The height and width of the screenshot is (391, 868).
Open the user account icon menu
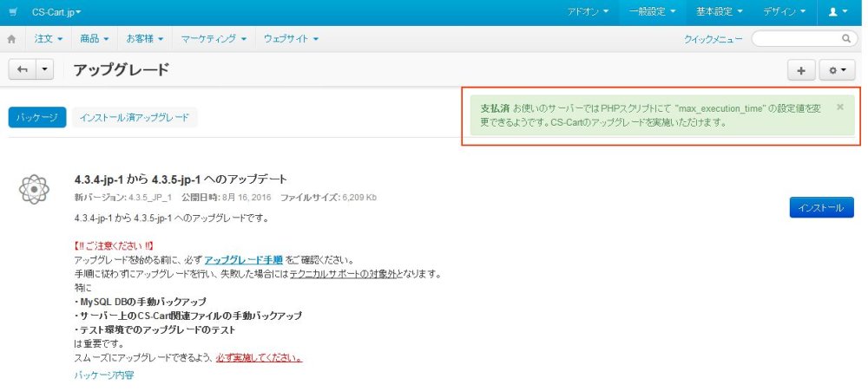coord(838,11)
